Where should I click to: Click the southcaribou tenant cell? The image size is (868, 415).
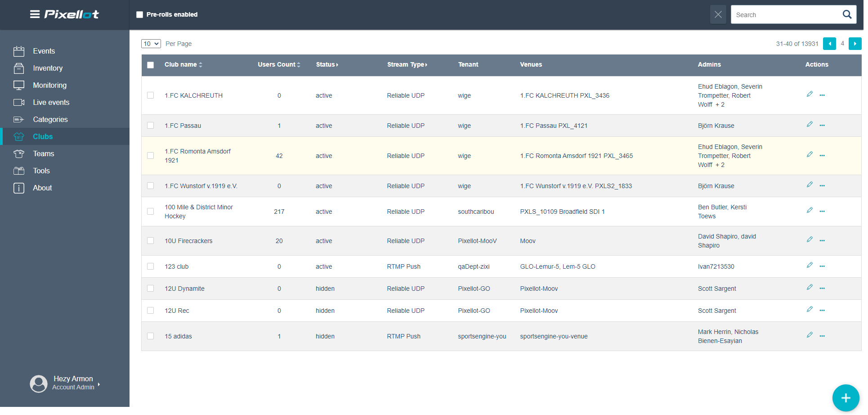[x=476, y=212]
